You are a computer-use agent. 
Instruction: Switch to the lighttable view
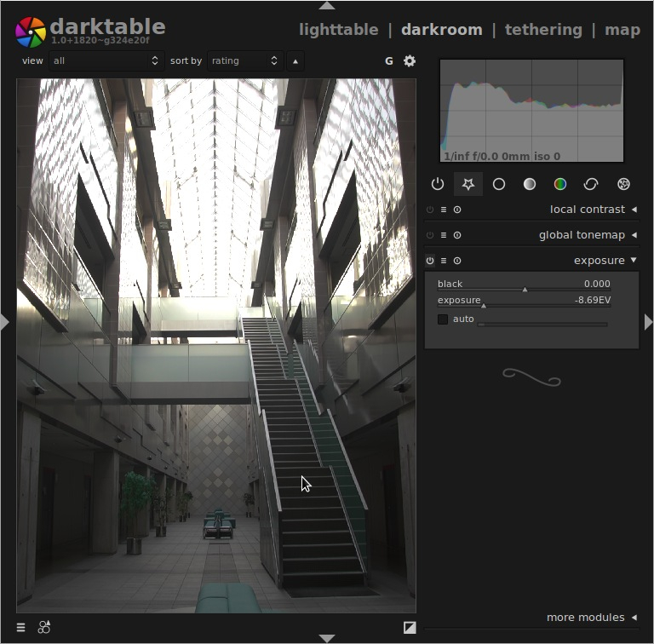339,30
